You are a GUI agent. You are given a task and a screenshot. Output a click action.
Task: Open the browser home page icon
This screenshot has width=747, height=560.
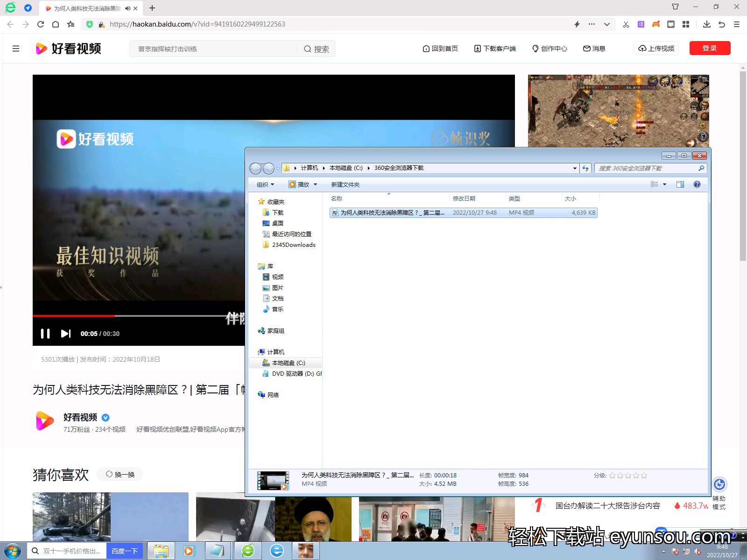click(56, 24)
